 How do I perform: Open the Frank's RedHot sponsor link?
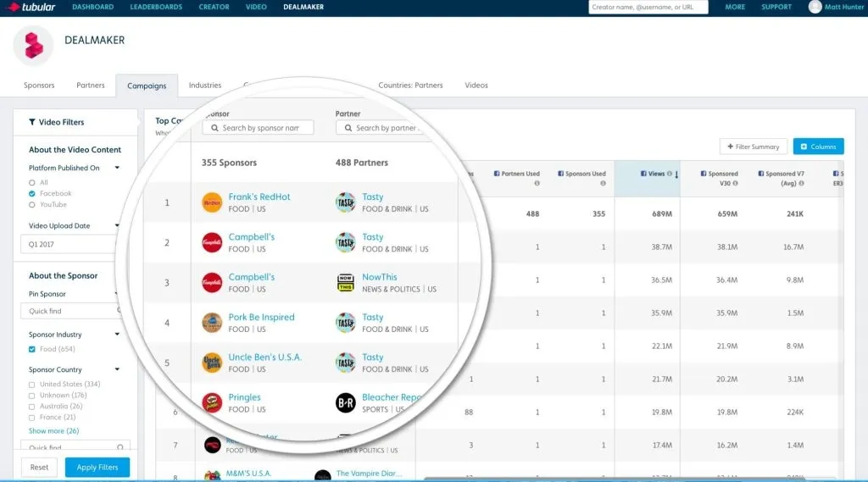[x=259, y=197]
